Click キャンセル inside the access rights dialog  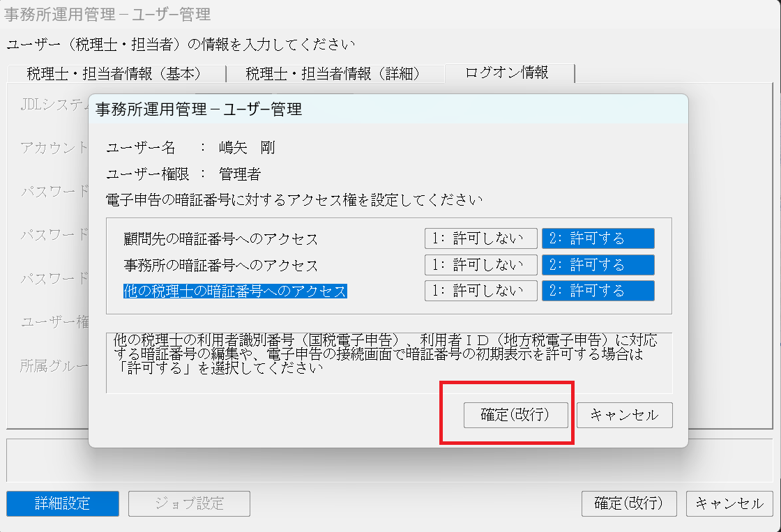click(x=624, y=415)
